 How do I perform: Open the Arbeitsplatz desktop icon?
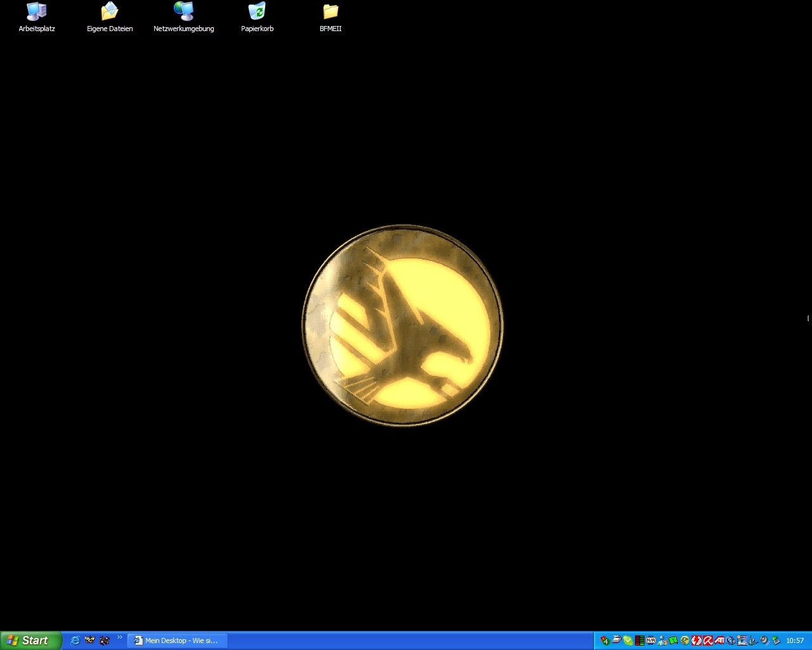coord(37,17)
